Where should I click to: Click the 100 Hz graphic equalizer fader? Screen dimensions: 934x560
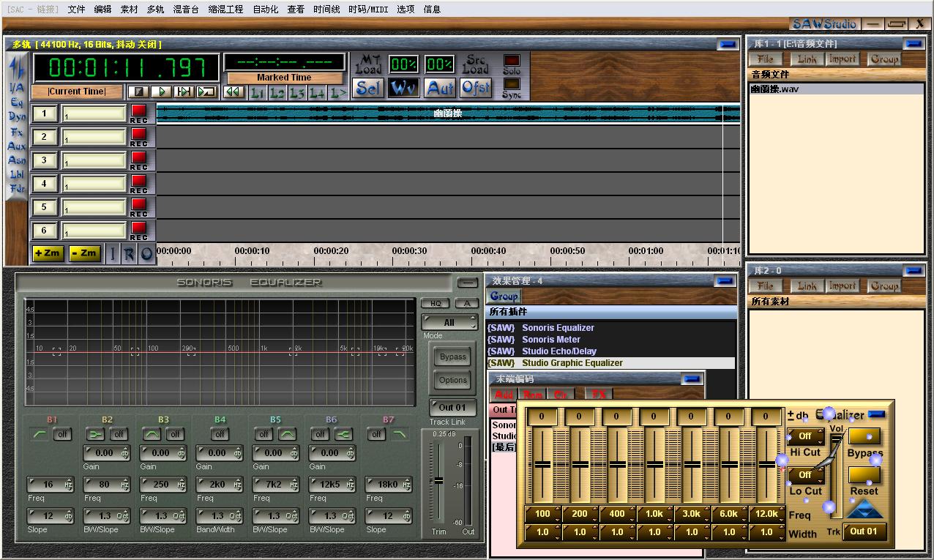point(542,465)
